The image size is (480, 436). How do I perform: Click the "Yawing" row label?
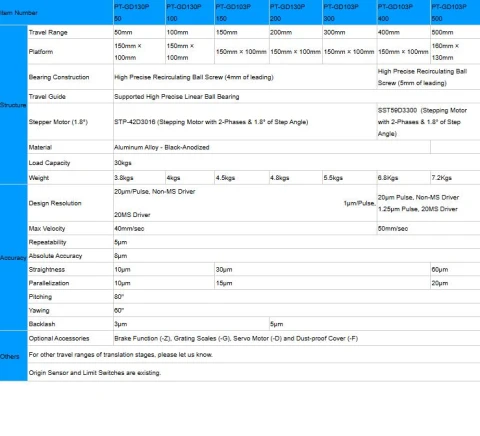coord(39,310)
